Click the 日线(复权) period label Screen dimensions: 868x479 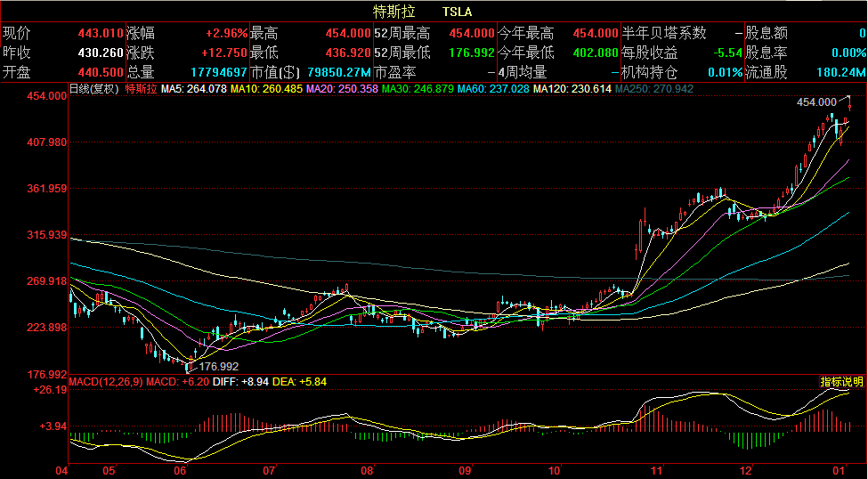click(x=93, y=89)
